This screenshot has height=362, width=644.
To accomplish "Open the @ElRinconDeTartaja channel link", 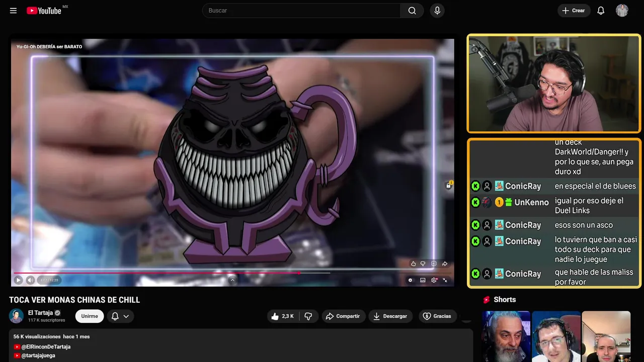I will (x=46, y=347).
